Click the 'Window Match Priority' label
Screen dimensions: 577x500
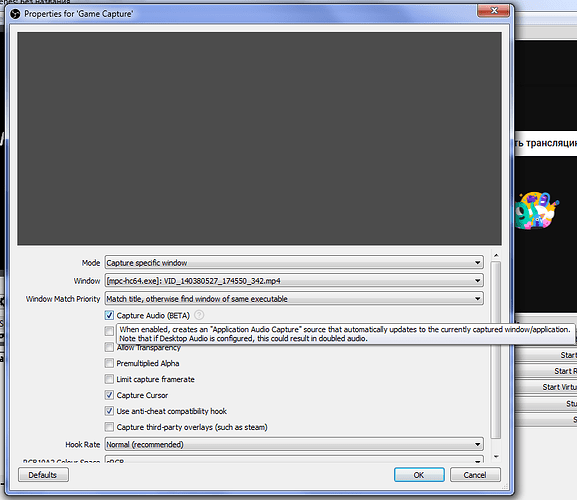pos(63,299)
